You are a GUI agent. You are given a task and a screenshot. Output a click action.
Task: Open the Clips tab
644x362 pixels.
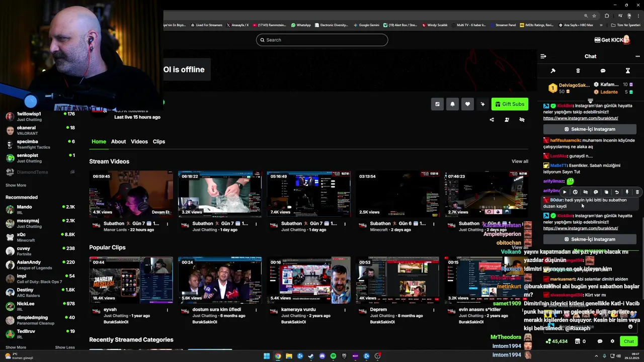[x=159, y=142]
